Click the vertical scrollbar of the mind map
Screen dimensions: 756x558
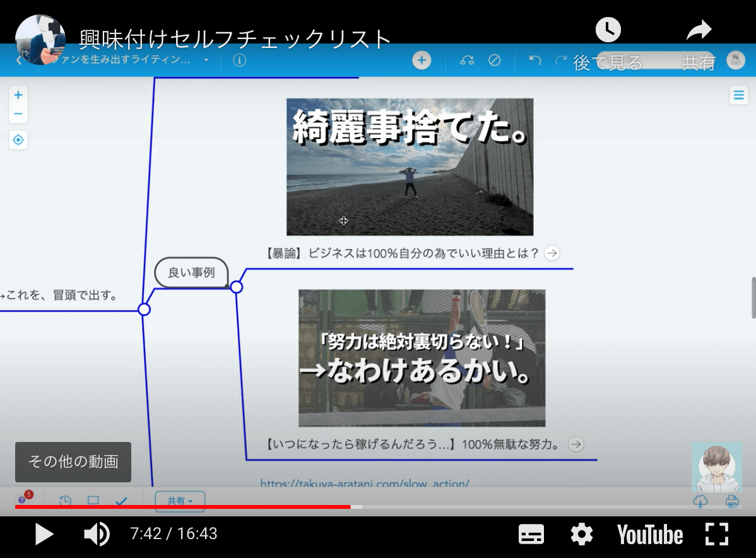click(x=753, y=298)
